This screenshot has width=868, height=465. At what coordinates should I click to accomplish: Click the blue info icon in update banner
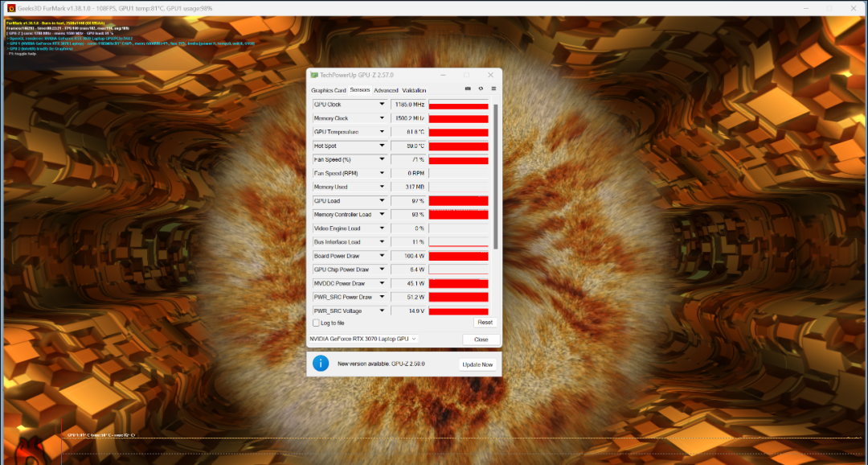point(321,364)
